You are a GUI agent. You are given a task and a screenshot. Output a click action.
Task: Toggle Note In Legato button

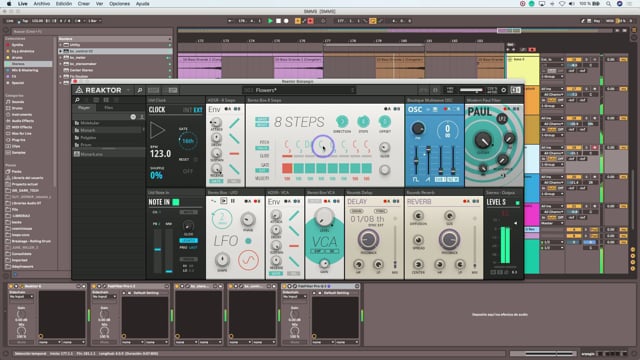(188, 241)
